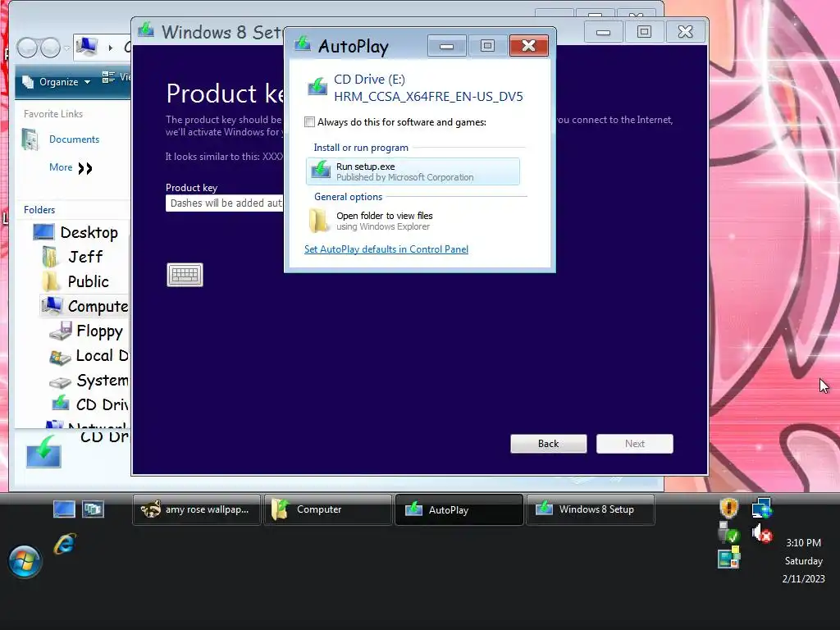Switch to Windows 8 Setup taskbar item
This screenshot has height=630, width=840.
[x=591, y=509]
